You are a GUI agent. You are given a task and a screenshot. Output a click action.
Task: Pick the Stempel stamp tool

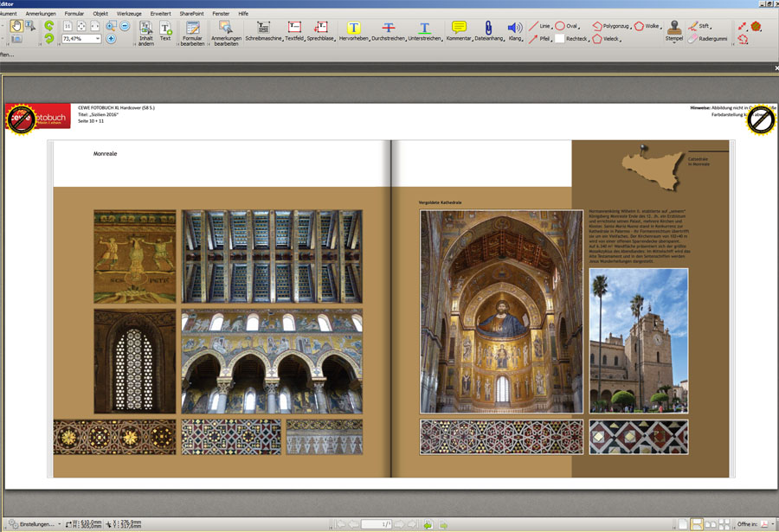tap(674, 28)
